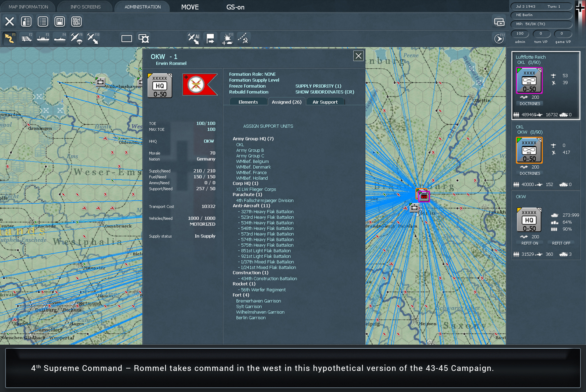This screenshot has height=392, width=586.
Task: Select the F9 air drop mode
Action: point(76,38)
